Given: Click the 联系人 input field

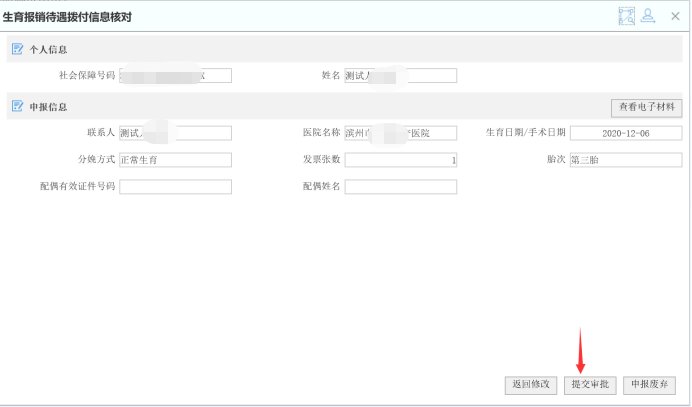Looking at the screenshot, I should 175,133.
